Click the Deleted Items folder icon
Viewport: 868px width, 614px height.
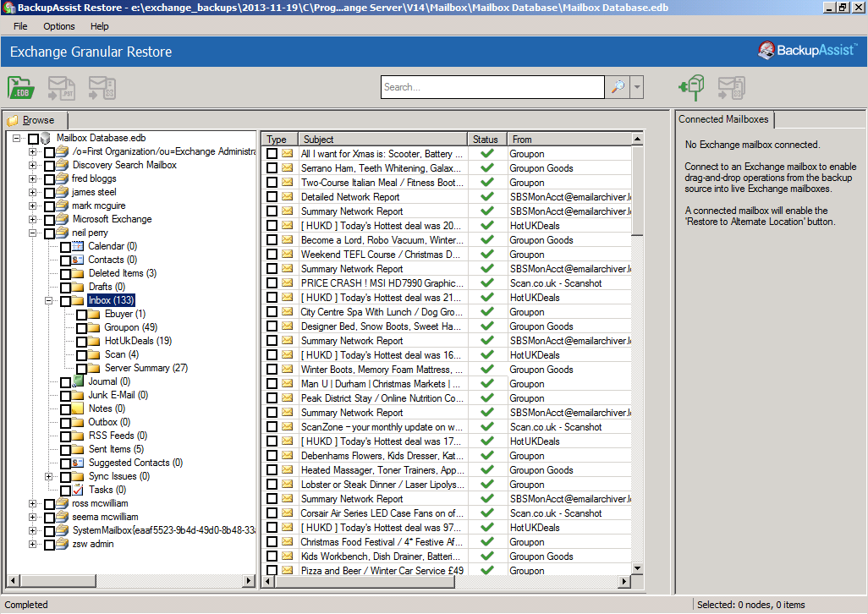tap(78, 273)
